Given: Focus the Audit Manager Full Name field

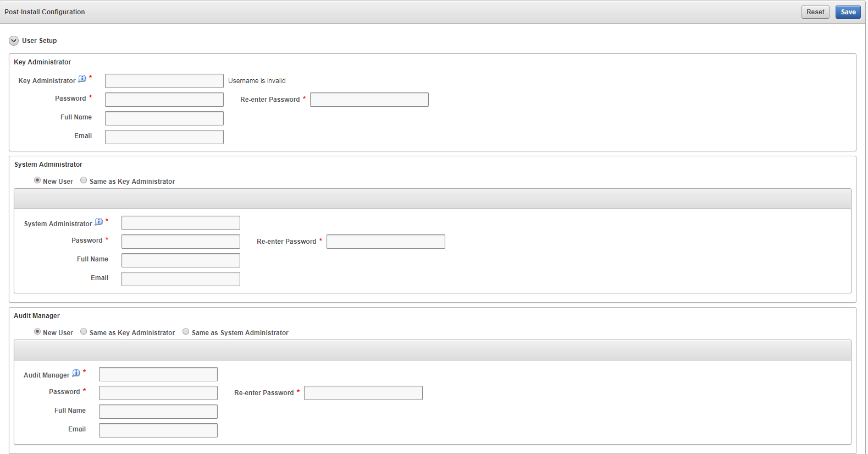Looking at the screenshot, I should [x=158, y=412].
